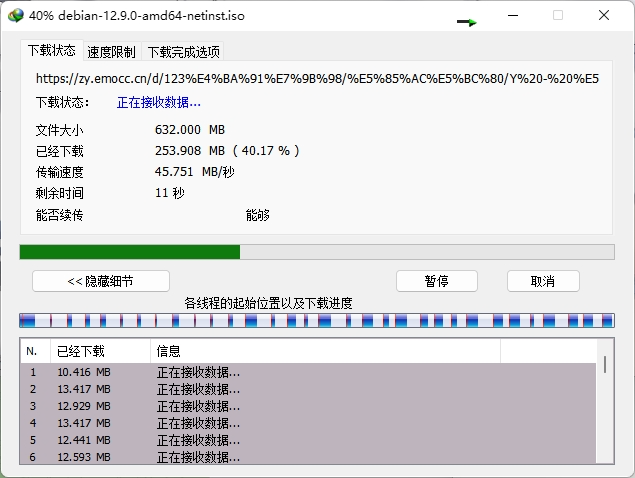
Task: Click the IDM app icon in title bar
Action: (14, 16)
